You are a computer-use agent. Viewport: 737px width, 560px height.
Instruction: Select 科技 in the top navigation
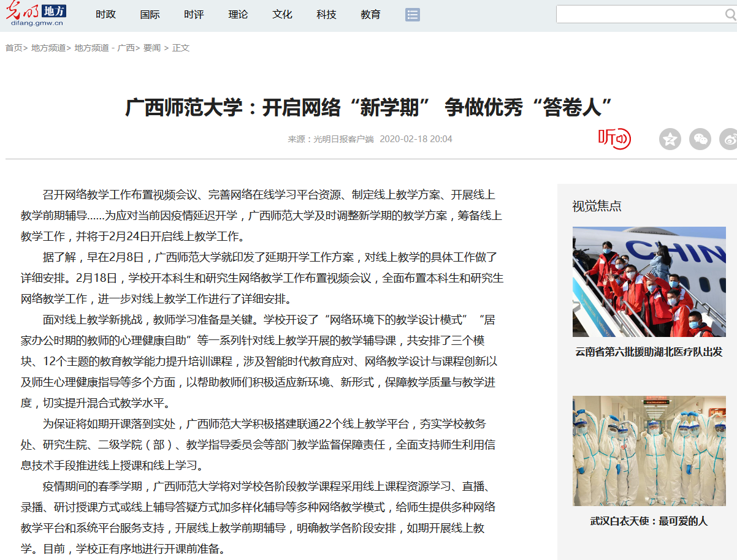pyautogui.click(x=326, y=15)
